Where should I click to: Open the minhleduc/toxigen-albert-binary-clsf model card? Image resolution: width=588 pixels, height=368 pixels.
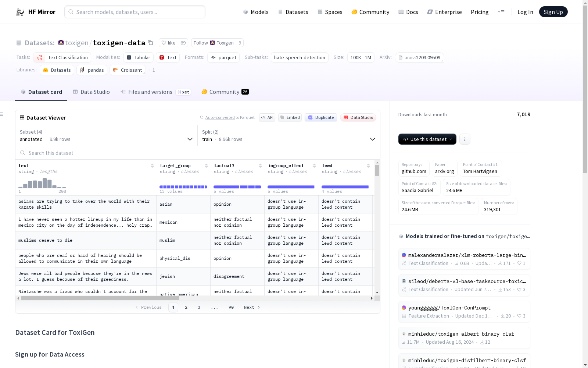tap(464, 338)
